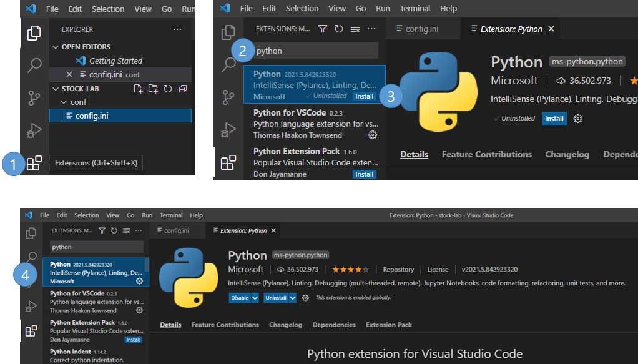Collapse the conf folder
This screenshot has height=364, width=638.
(x=64, y=102)
